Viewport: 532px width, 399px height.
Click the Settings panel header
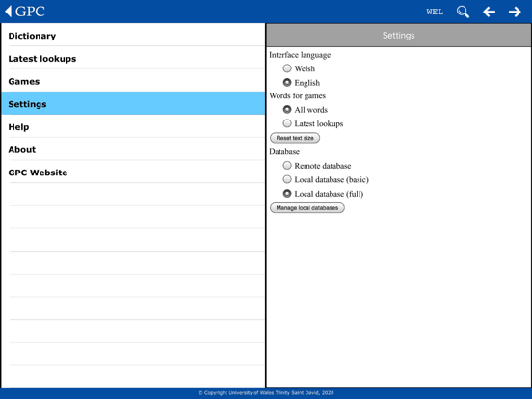398,36
